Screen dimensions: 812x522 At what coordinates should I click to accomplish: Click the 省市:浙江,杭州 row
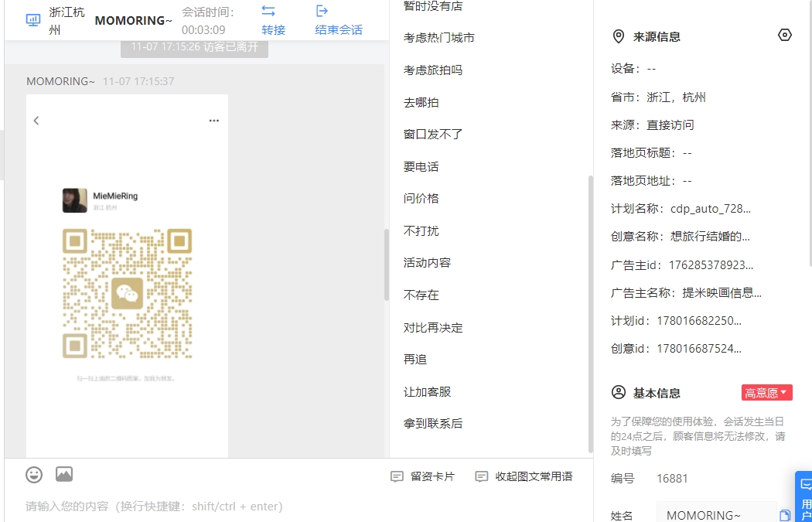(x=658, y=97)
